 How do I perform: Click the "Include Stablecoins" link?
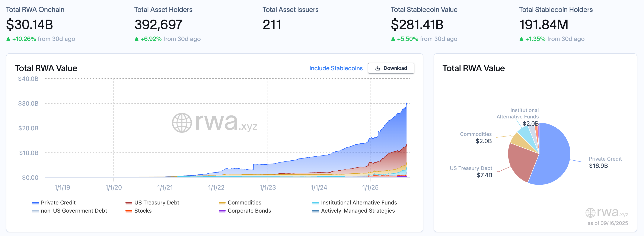point(336,68)
